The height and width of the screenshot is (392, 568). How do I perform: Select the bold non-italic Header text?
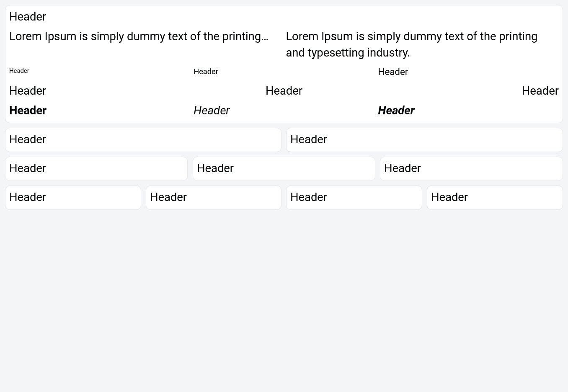(28, 111)
